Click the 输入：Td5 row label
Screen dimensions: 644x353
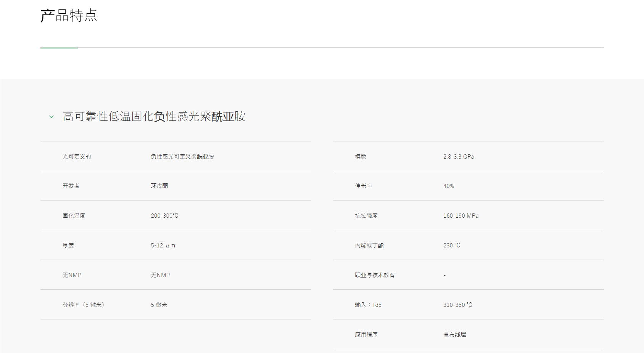coord(368,305)
